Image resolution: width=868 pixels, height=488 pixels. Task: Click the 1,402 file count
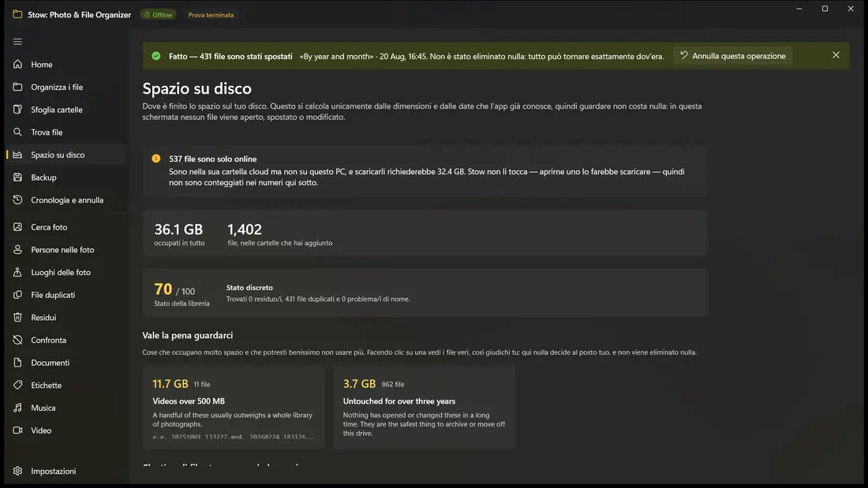pyautogui.click(x=244, y=229)
